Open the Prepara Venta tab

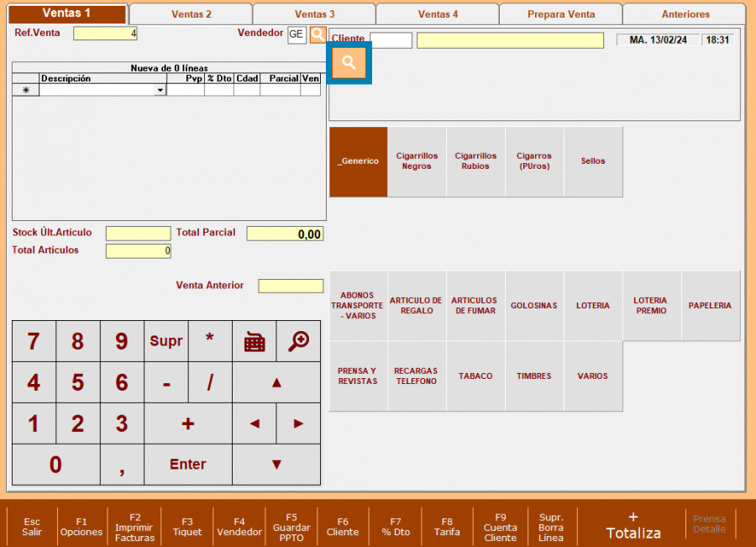(560, 14)
